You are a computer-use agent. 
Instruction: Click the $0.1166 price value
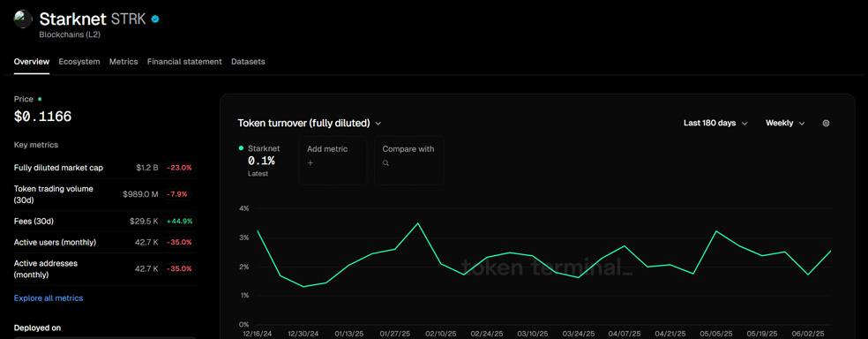[x=42, y=117]
